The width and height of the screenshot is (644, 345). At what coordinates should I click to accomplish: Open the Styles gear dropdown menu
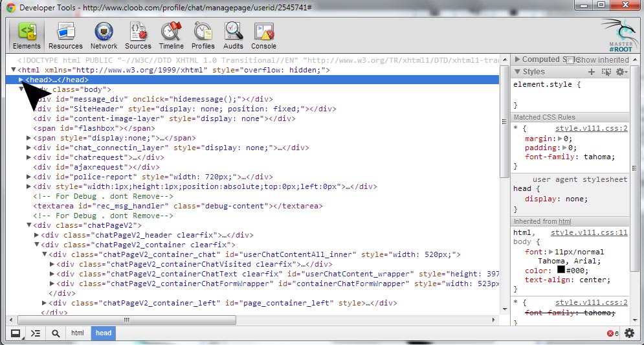click(x=621, y=72)
